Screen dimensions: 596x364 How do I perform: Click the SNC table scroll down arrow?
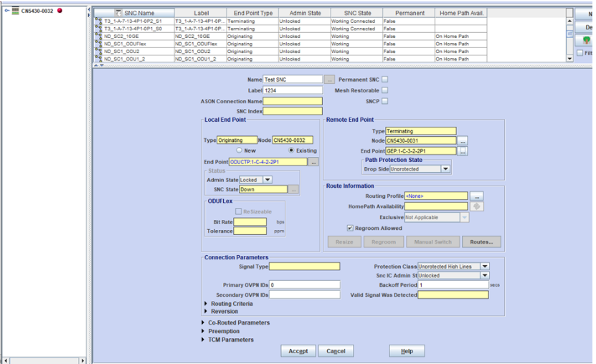point(569,59)
